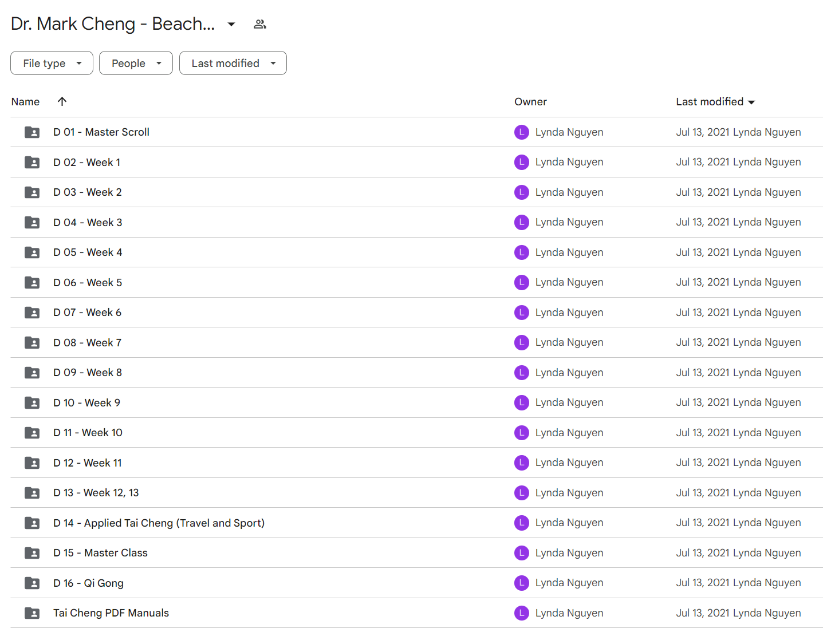Select the folder name D 16 - Qi Gong
Screen dimensions: 823x644
coord(89,583)
